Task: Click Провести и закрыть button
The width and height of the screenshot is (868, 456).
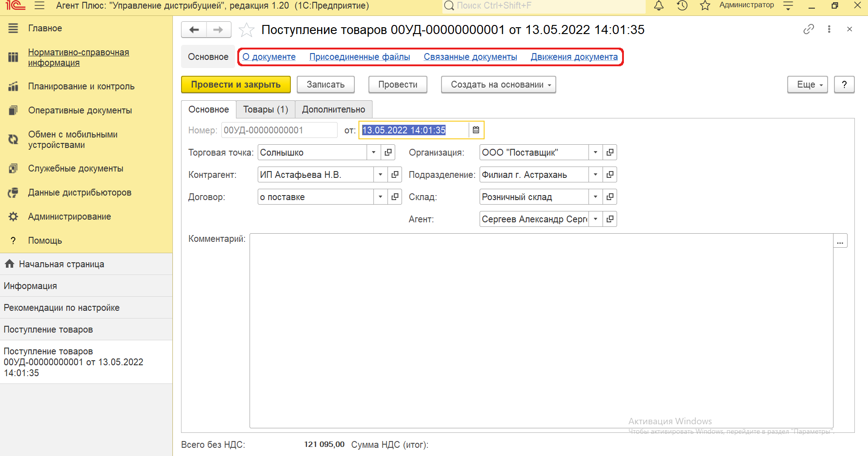Action: tap(236, 84)
